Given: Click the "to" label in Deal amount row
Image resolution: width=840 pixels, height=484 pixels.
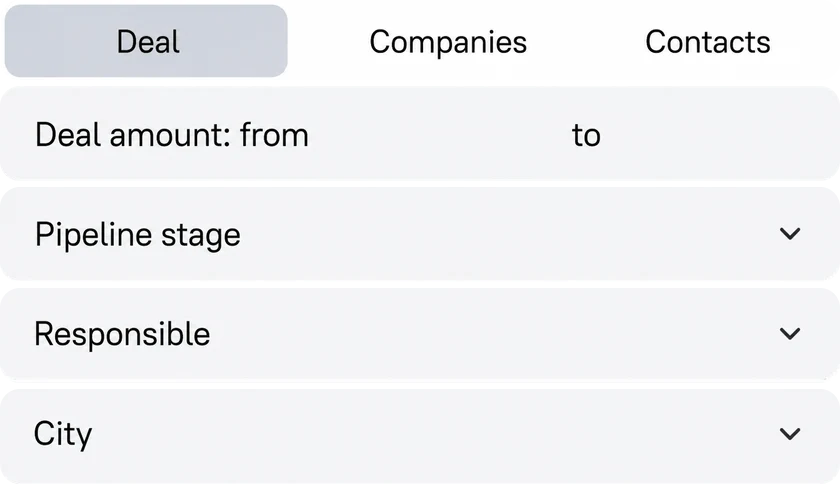Looking at the screenshot, I should pyautogui.click(x=586, y=135).
